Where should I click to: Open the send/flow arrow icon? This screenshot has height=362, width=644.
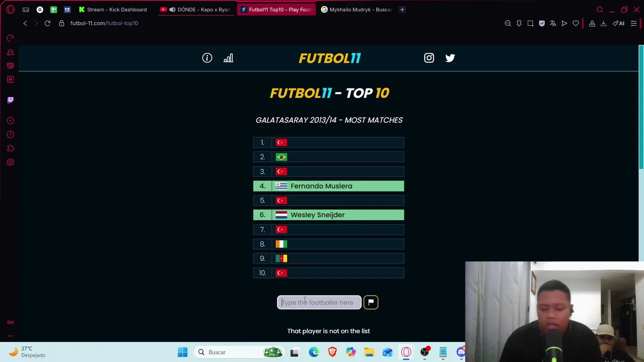tap(564, 23)
